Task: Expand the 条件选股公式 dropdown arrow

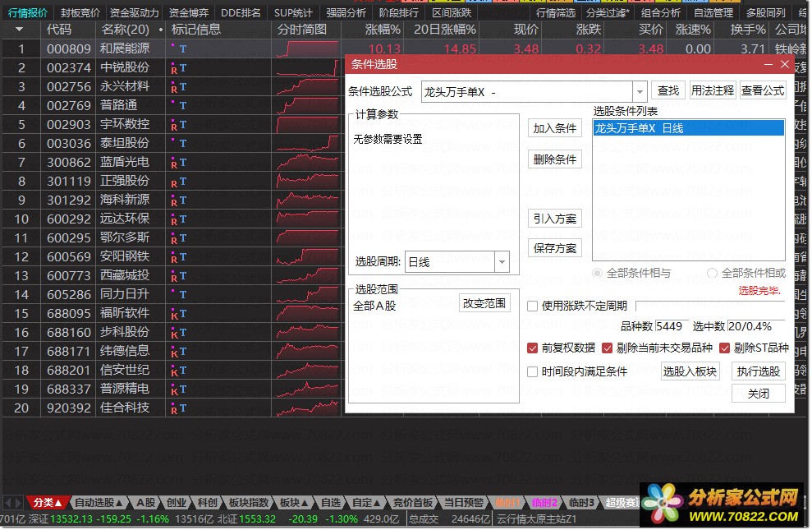Action: pyautogui.click(x=640, y=92)
